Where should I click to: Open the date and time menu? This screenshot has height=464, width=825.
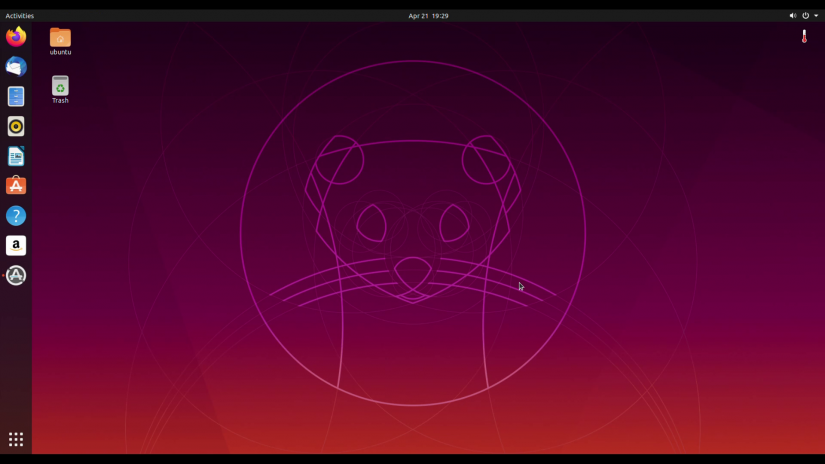428,16
